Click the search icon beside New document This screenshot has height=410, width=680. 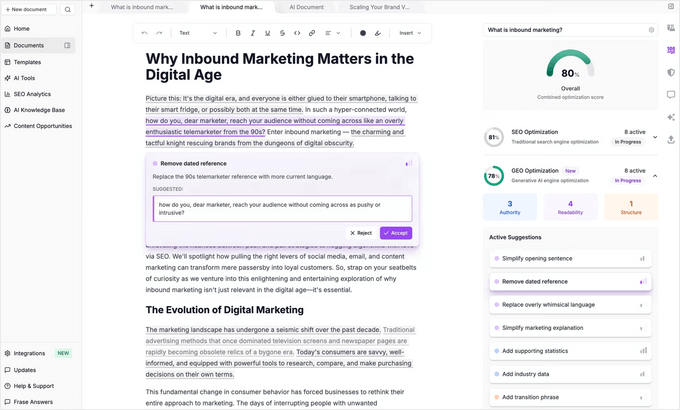pos(68,9)
